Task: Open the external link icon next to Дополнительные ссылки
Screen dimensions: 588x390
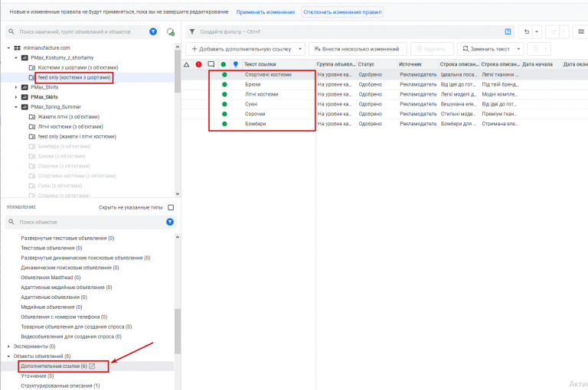Action: click(x=92, y=366)
